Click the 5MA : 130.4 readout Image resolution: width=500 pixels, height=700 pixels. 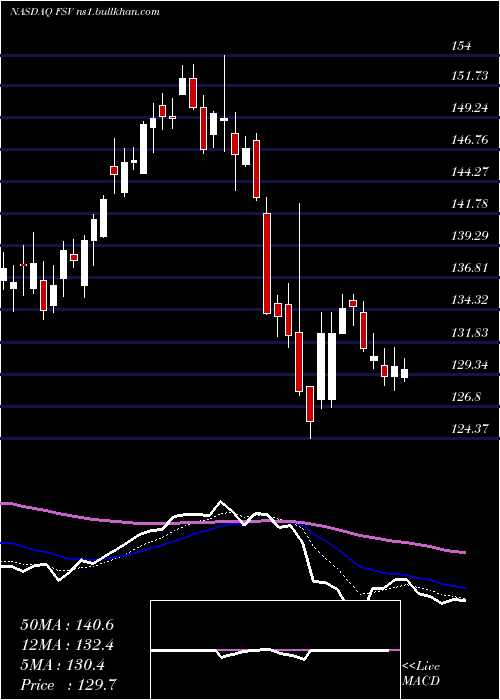[63, 665]
